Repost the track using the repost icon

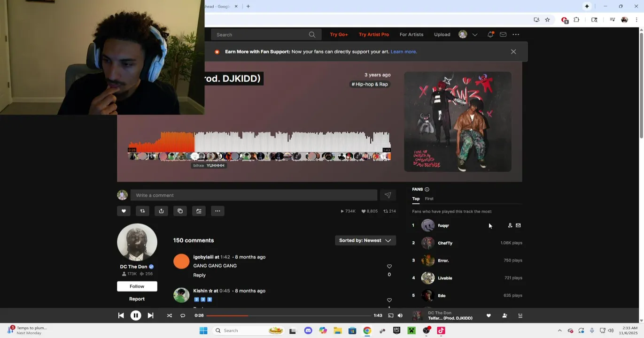point(142,211)
